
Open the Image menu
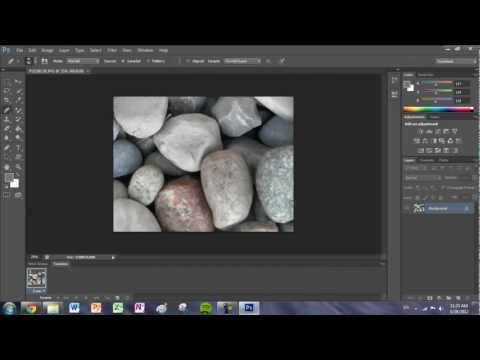[x=47, y=50]
